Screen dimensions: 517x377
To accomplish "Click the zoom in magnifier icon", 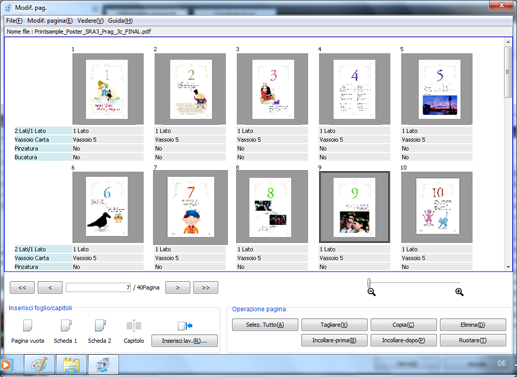I will click(x=459, y=292).
